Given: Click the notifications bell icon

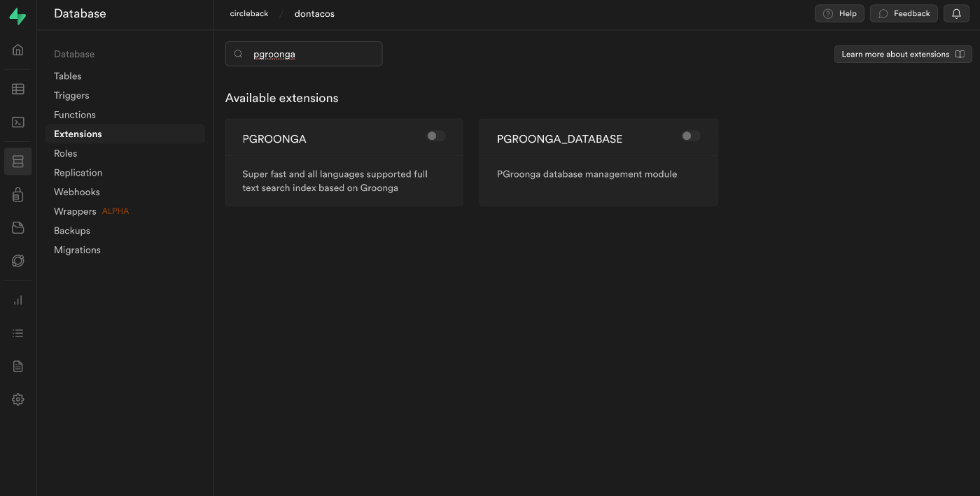Looking at the screenshot, I should (956, 13).
